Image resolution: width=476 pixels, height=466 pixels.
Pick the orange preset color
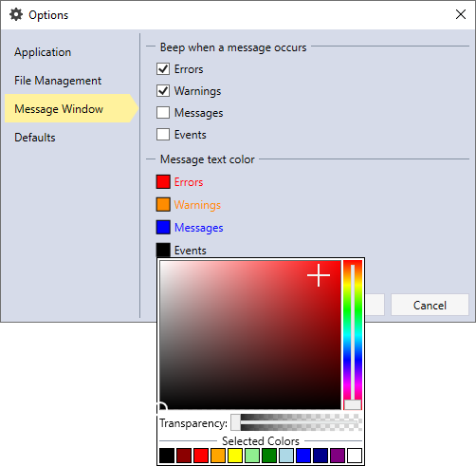point(218,456)
